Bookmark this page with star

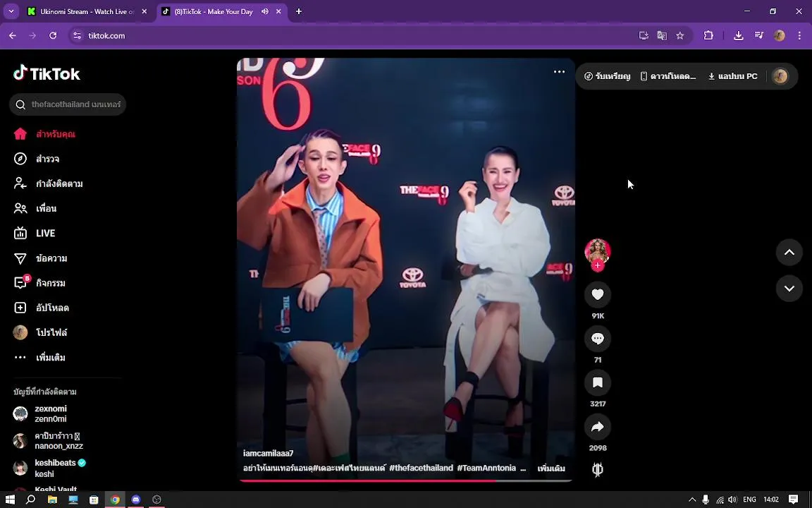tap(680, 36)
